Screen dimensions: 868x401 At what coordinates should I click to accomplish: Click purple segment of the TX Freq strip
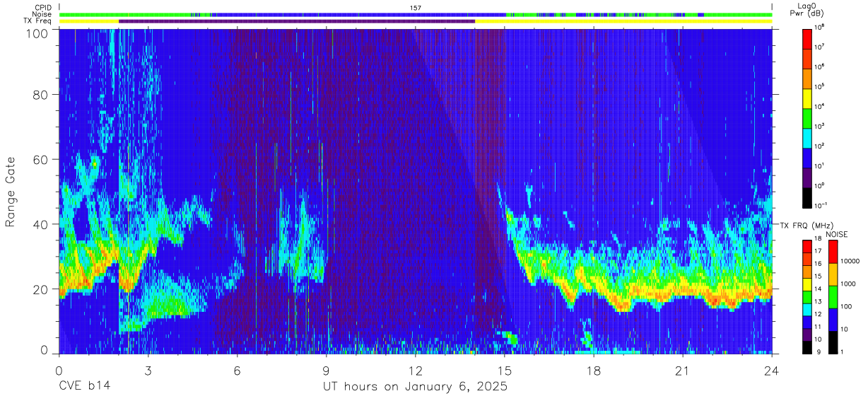[297, 21]
